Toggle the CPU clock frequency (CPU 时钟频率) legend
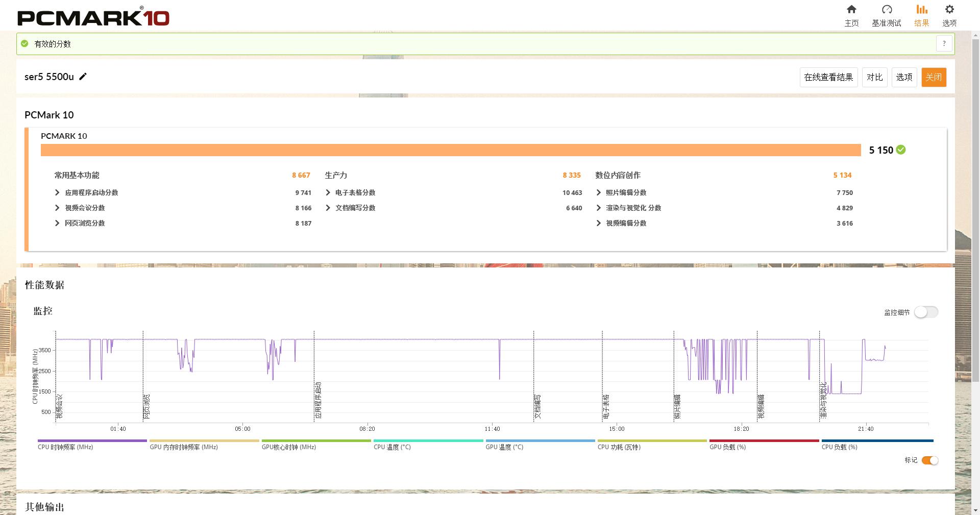980x515 pixels. [x=92, y=441]
